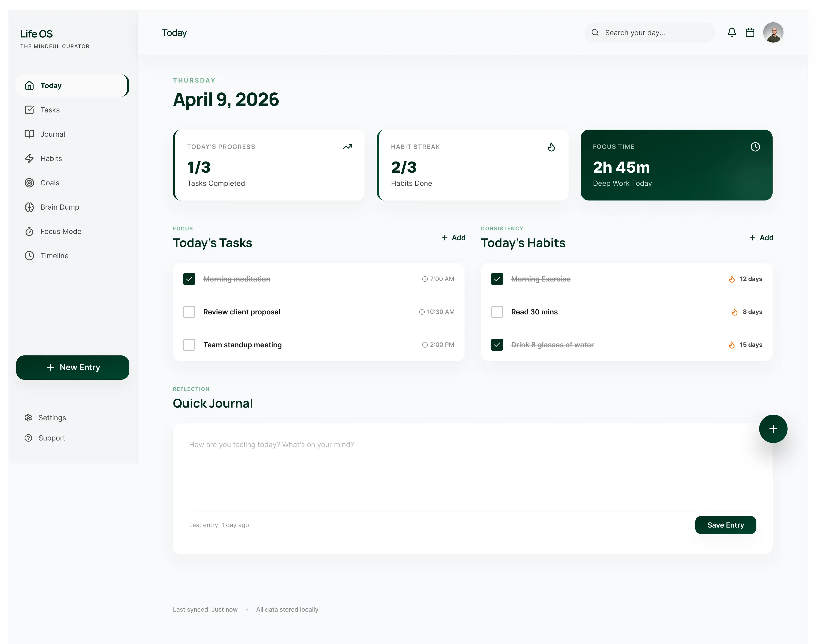The width and height of the screenshot is (824, 644).
Task: Click the New Entry button
Action: pyautogui.click(x=72, y=368)
